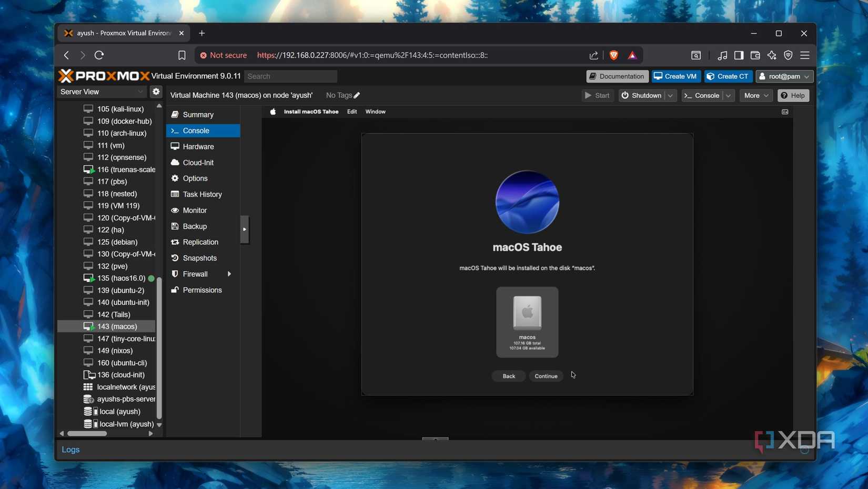Image resolution: width=868 pixels, height=489 pixels.
Task: Click the Start button
Action: pyautogui.click(x=598, y=96)
